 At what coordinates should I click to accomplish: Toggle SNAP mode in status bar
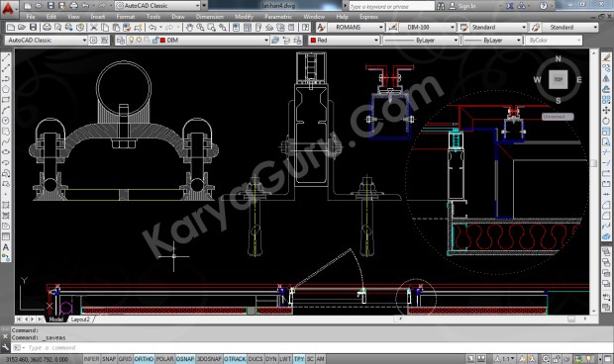pyautogui.click(x=109, y=359)
